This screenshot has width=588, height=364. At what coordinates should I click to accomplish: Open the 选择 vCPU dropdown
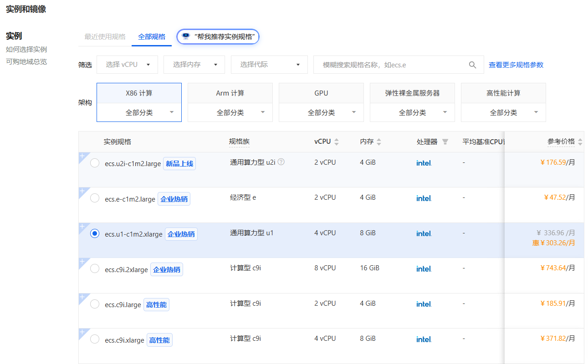127,65
